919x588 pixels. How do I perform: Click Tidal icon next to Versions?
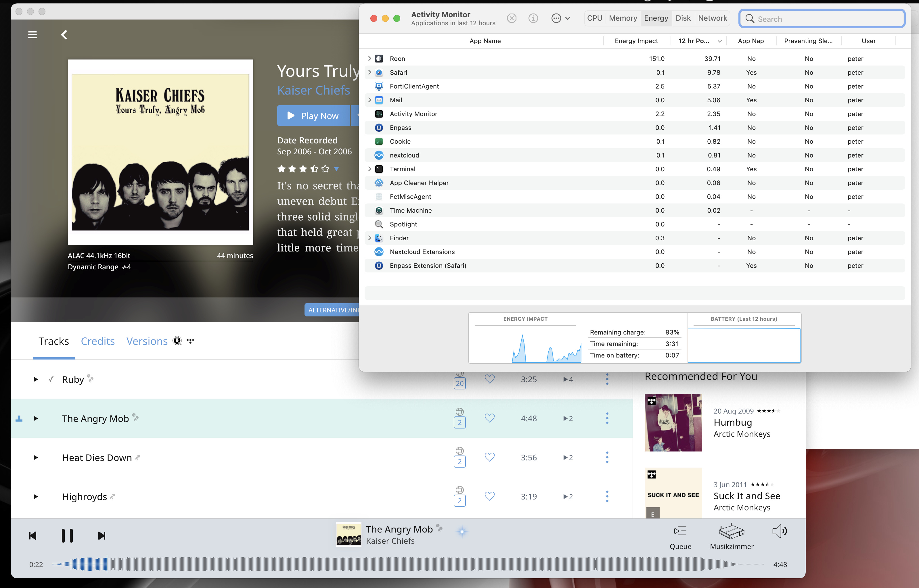coord(190,341)
